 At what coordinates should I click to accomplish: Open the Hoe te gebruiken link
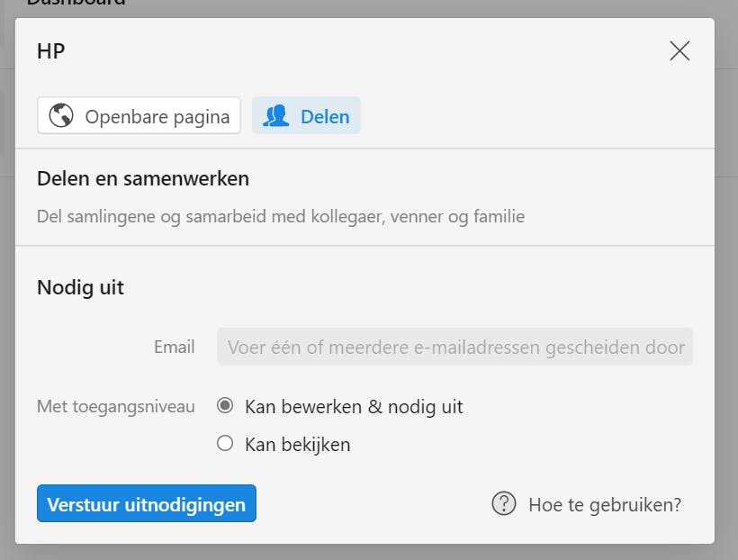[x=601, y=504]
